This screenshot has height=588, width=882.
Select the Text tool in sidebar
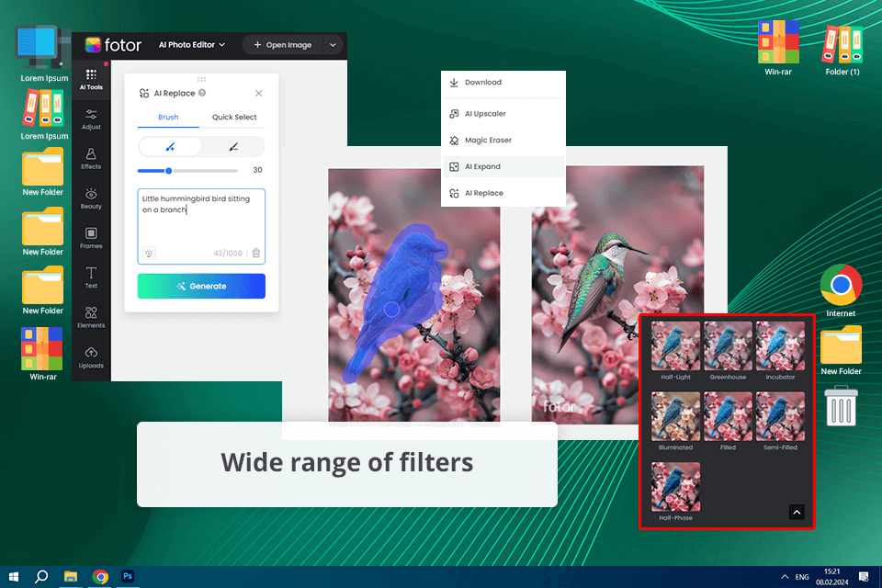coord(91,278)
